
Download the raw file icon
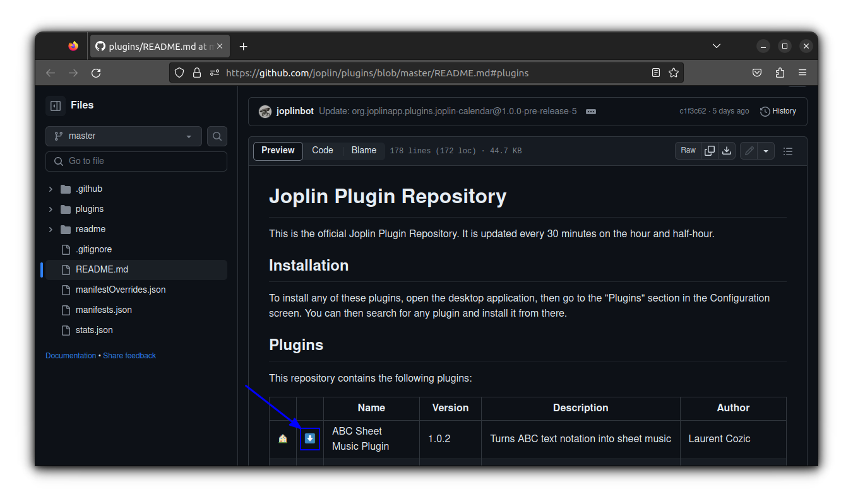pyautogui.click(x=727, y=151)
